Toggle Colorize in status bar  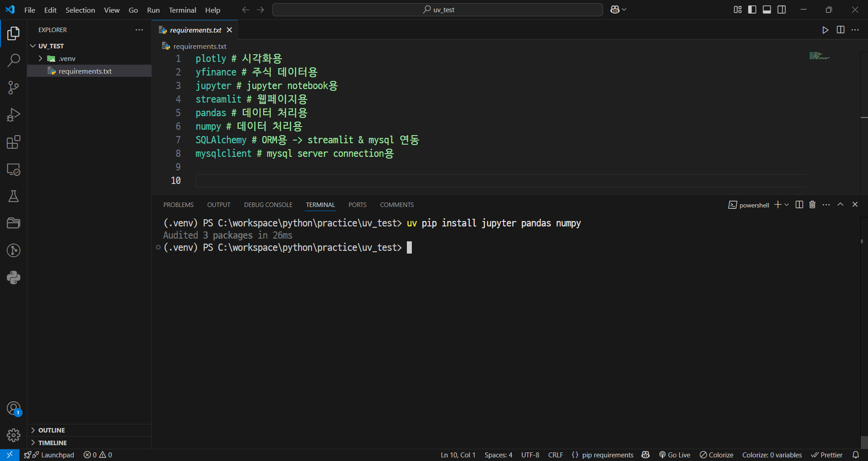[x=717, y=455]
